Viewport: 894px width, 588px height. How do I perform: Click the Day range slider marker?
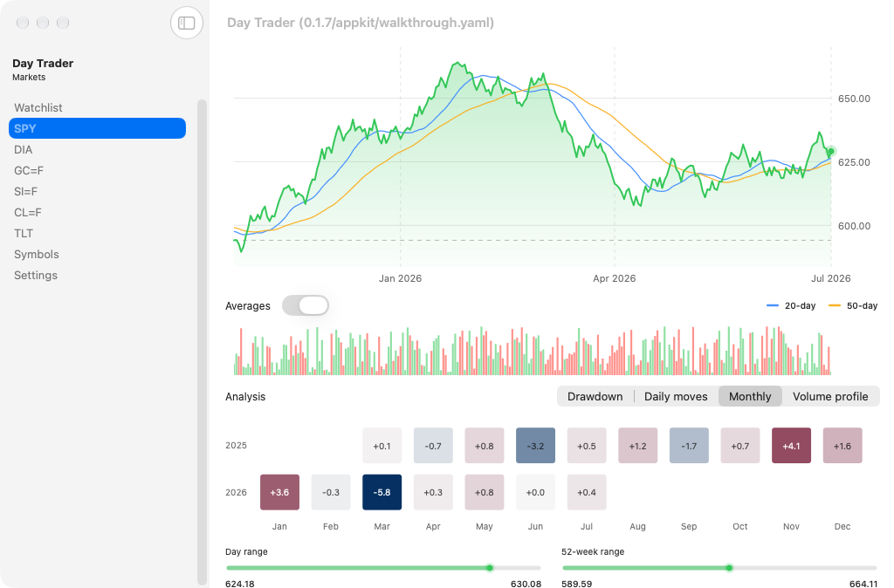coord(490,567)
